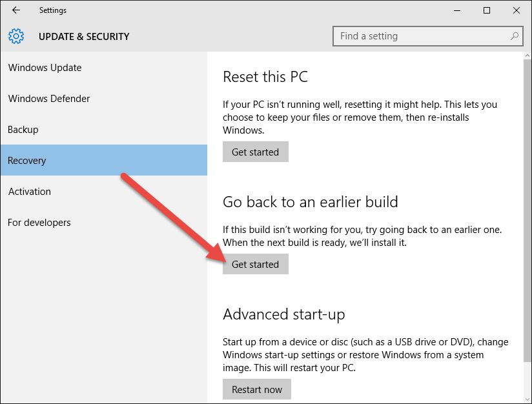532x404 pixels.
Task: Click the blue Settings gear icon
Action: tap(16, 36)
